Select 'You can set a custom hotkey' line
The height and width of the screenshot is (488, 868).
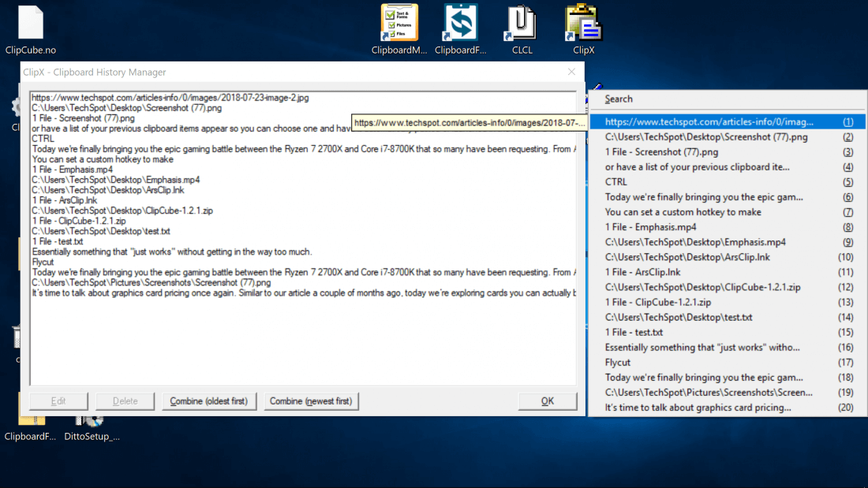tap(103, 159)
